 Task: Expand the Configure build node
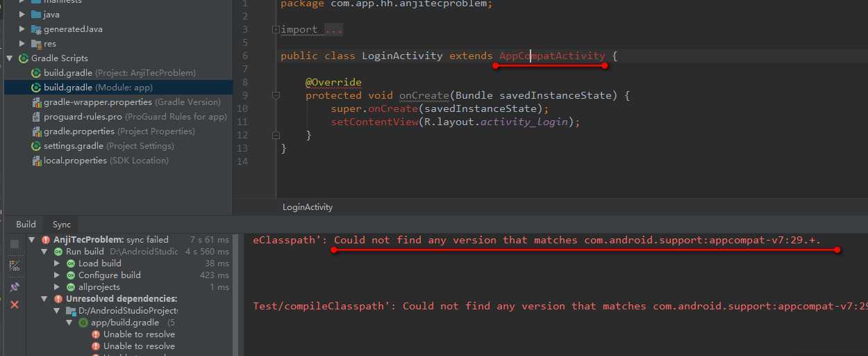(x=58, y=275)
